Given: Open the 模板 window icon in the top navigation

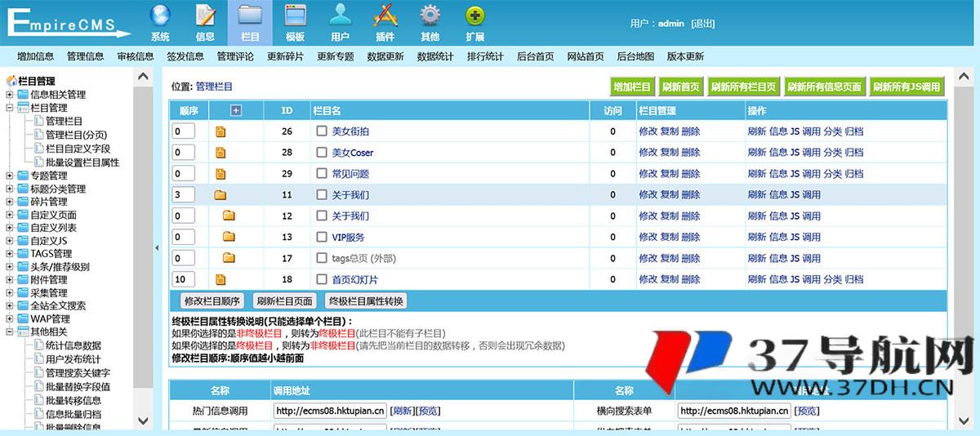Looking at the screenshot, I should coord(295,16).
